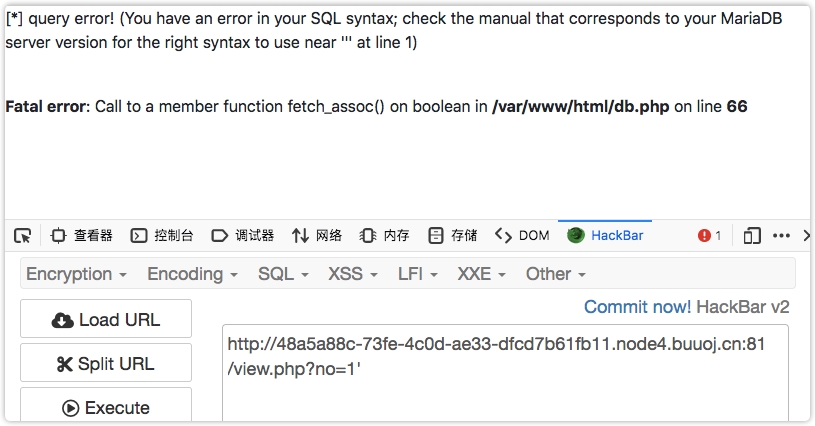Open the XSS dropdown
This screenshot has width=815, height=426.
tap(353, 274)
